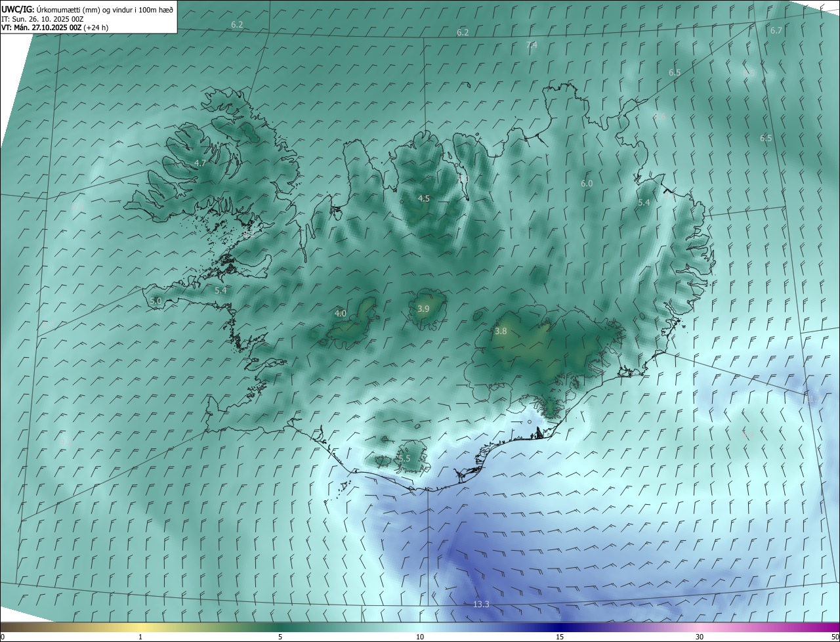Click the 5 tick label on the color scale
This screenshot has height=642, width=840.
pyautogui.click(x=280, y=637)
